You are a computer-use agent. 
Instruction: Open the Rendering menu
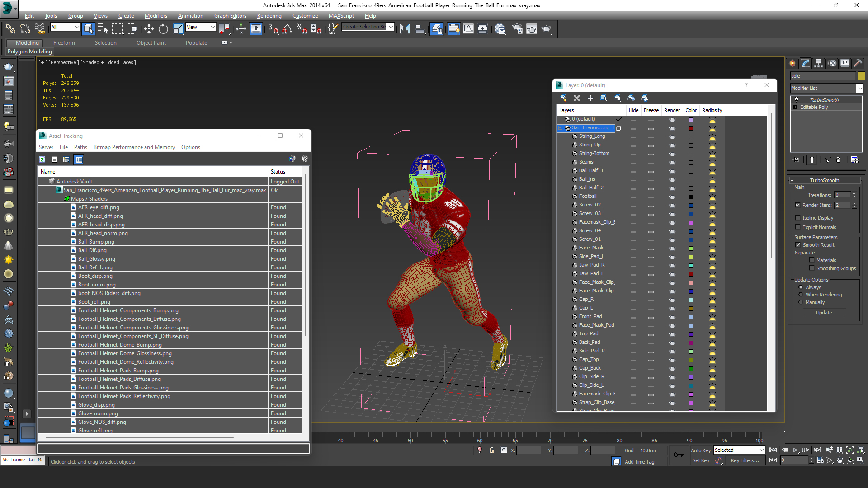pos(269,16)
